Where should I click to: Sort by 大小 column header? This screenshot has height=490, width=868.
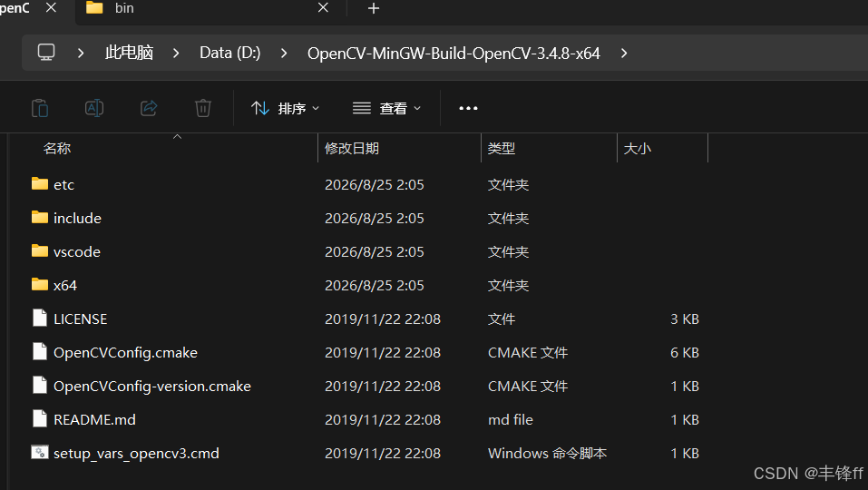pos(637,149)
